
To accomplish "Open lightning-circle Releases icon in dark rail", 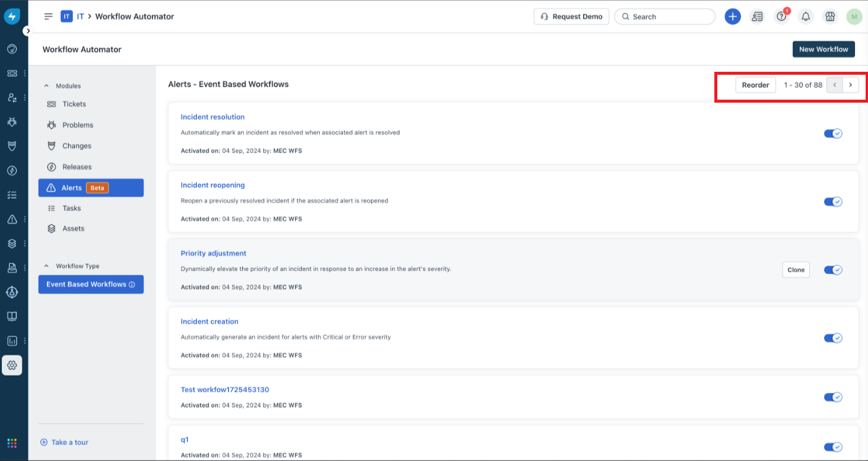I will coord(12,170).
